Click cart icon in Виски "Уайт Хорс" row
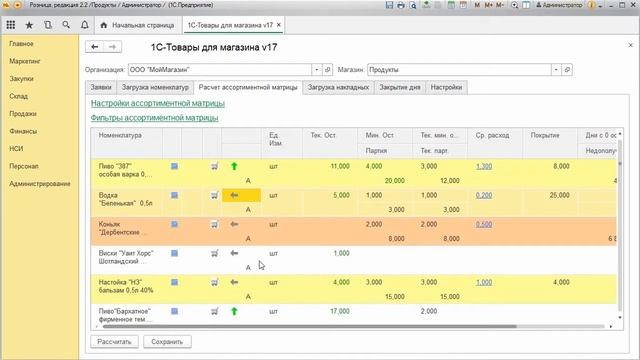The height and width of the screenshot is (360, 640). tap(214, 253)
